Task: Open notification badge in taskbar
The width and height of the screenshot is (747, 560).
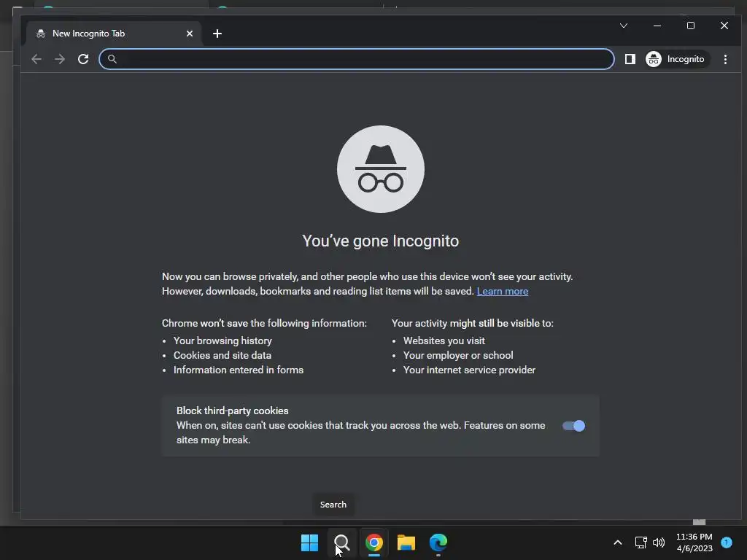Action: click(727, 542)
